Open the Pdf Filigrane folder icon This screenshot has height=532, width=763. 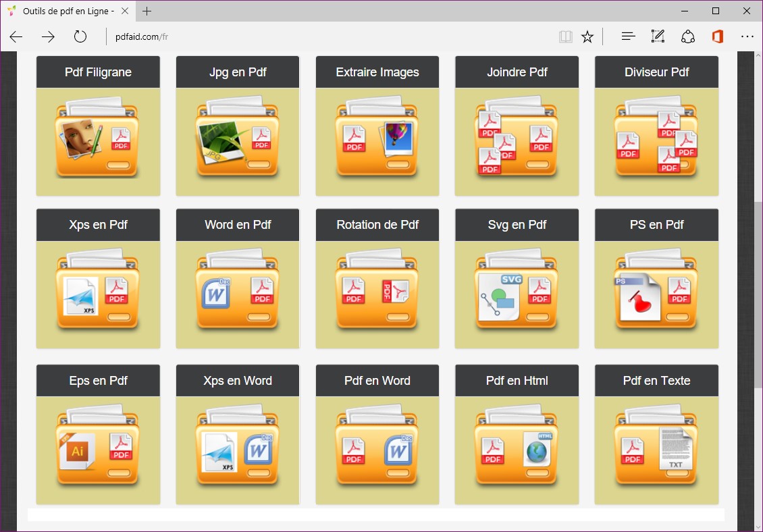pos(98,138)
